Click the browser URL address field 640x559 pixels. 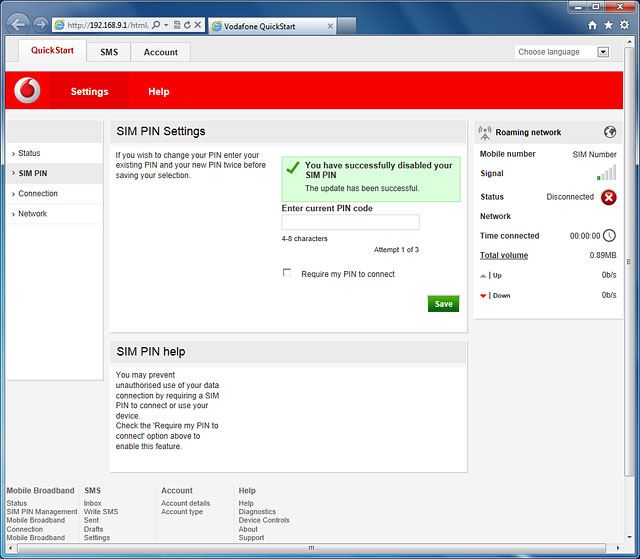pyautogui.click(x=107, y=25)
